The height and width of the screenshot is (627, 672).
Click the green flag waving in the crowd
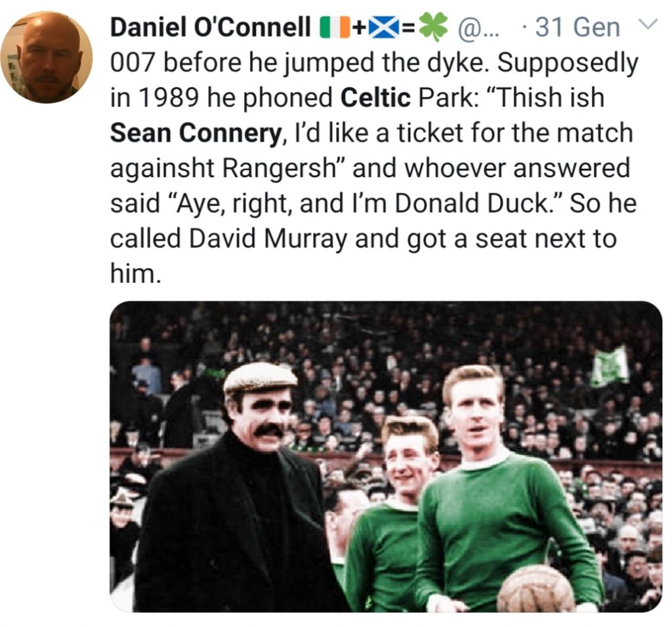[x=608, y=368]
